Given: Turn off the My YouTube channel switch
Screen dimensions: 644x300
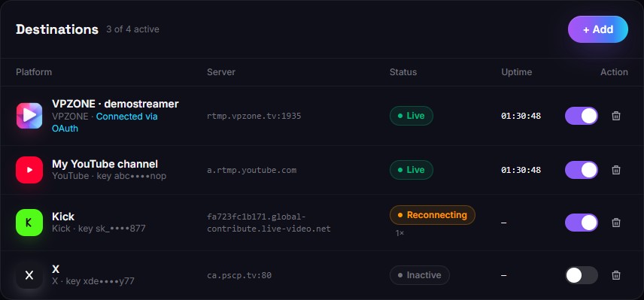Looking at the screenshot, I should (581, 169).
